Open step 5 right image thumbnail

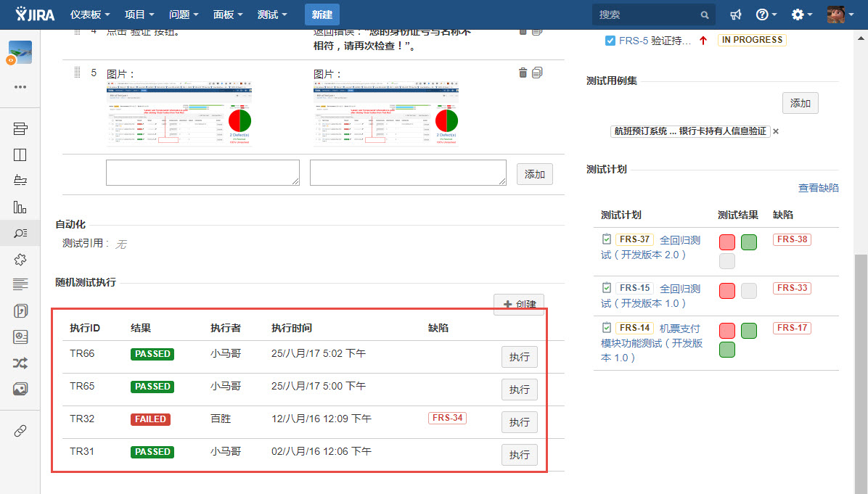[386, 113]
